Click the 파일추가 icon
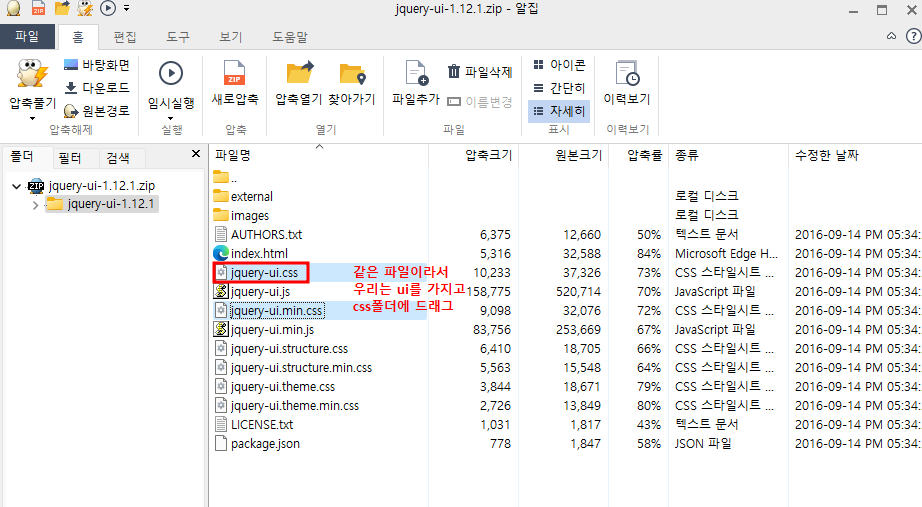The image size is (922, 507). 417,74
